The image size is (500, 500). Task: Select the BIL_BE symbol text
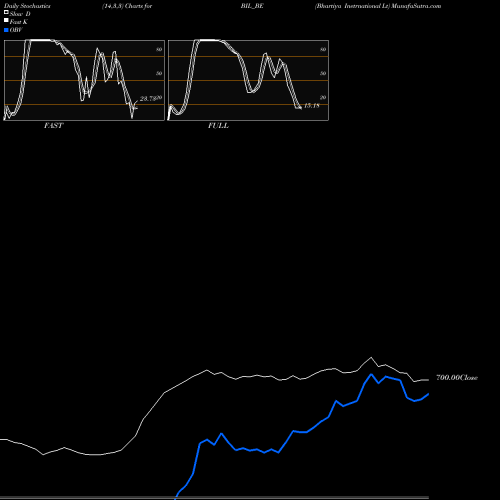coord(252,6)
